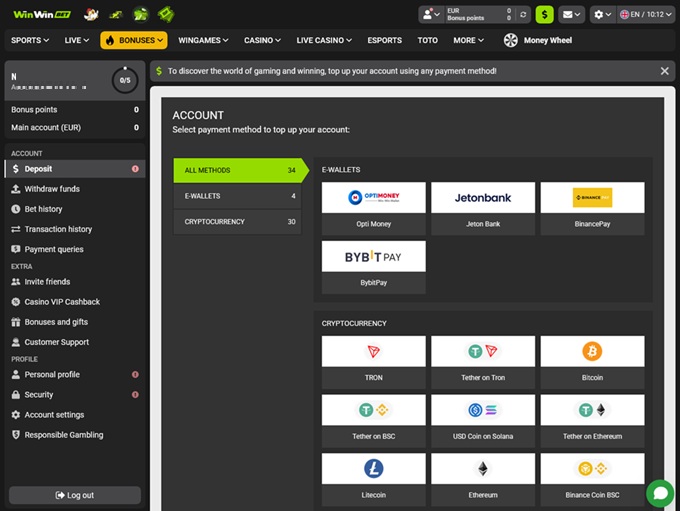
Task: Select the Bitcoin payment tile
Action: click(592, 359)
